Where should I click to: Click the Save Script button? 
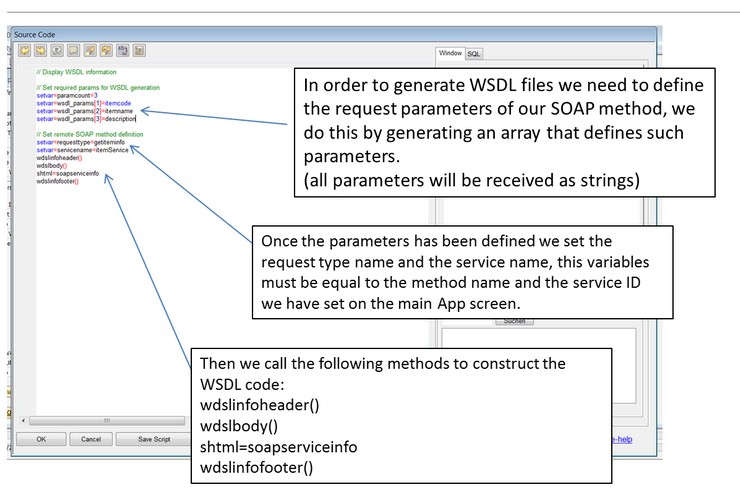click(x=154, y=438)
